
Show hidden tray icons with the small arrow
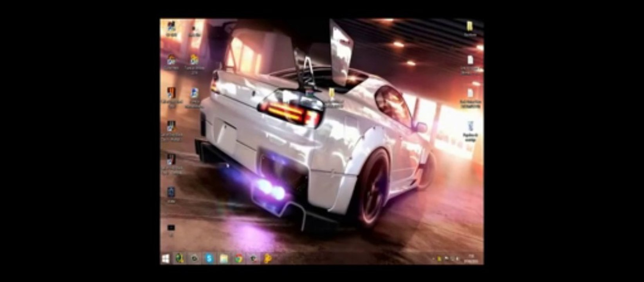[433, 258]
